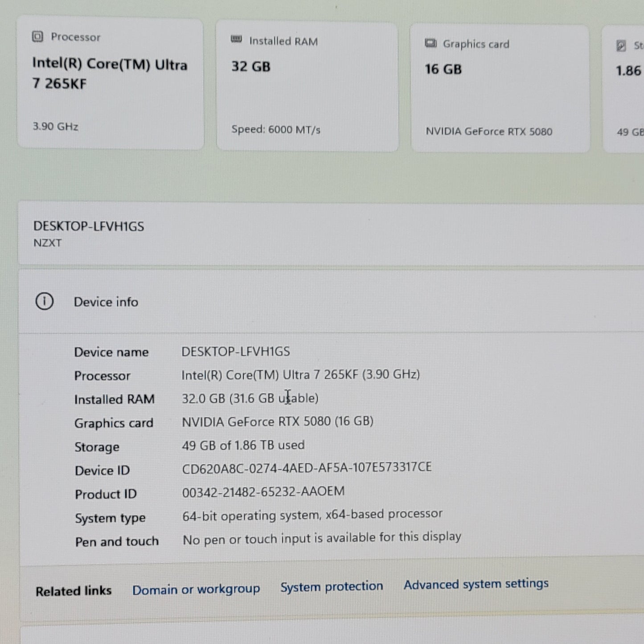This screenshot has height=644, width=644.
Task: Click the 'Installed RAM' row label in Device info
Action: (x=115, y=399)
